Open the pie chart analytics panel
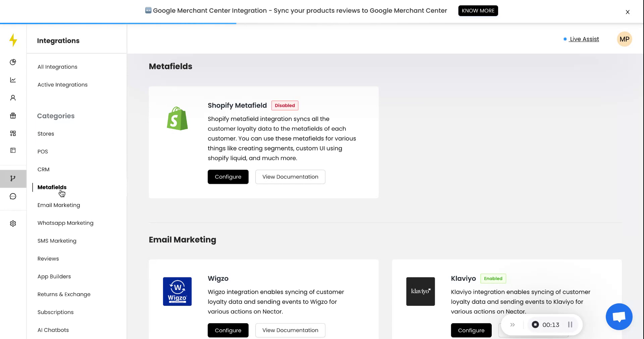 [13, 62]
